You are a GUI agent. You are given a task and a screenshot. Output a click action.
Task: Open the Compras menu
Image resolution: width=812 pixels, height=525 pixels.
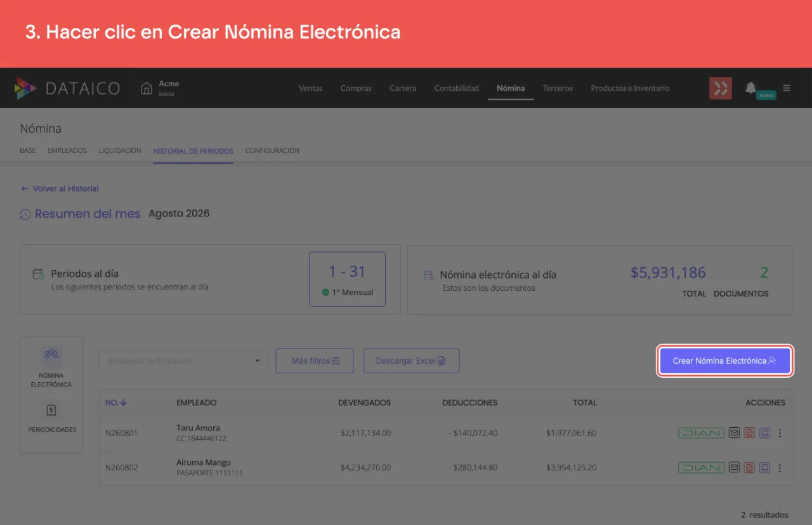coord(356,88)
